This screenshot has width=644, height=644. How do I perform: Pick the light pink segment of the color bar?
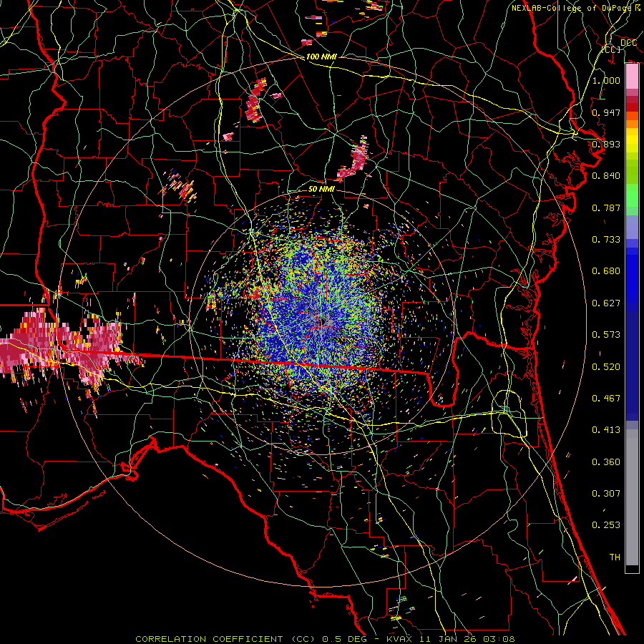click(632, 77)
